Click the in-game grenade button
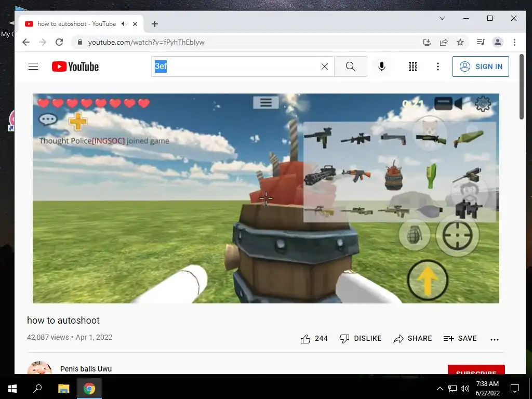The width and height of the screenshot is (532, 399). (x=414, y=235)
